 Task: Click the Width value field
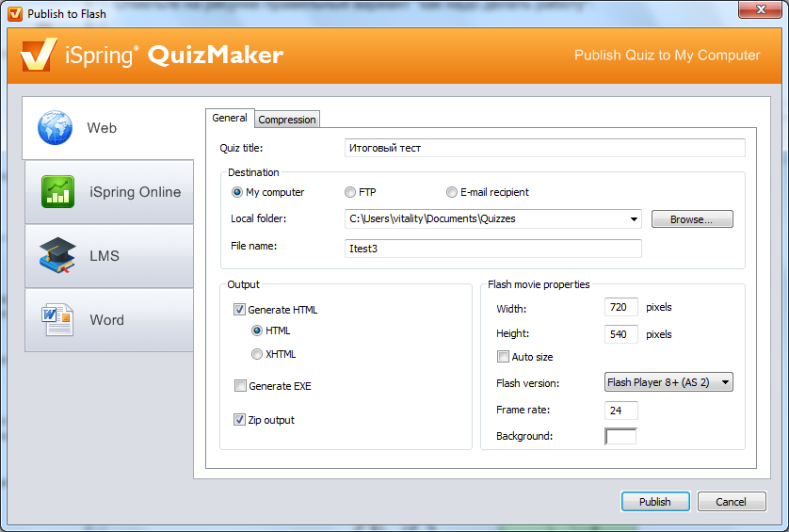pos(620,307)
